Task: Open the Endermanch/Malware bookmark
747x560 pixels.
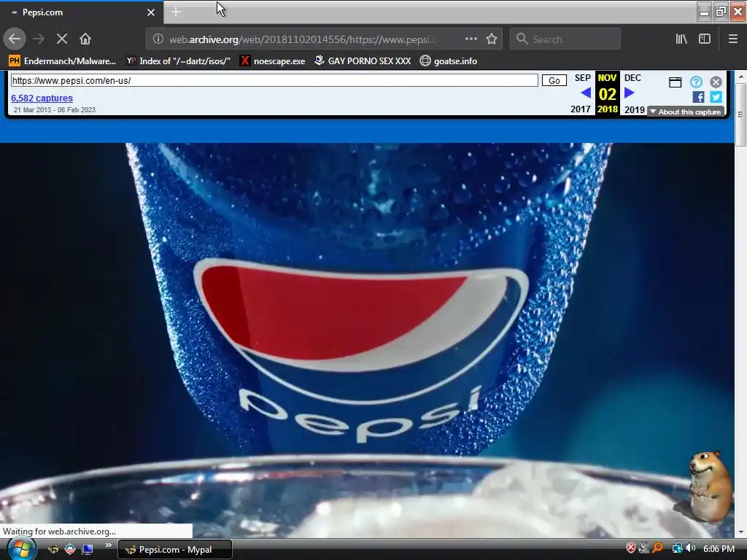Action: pyautogui.click(x=63, y=61)
